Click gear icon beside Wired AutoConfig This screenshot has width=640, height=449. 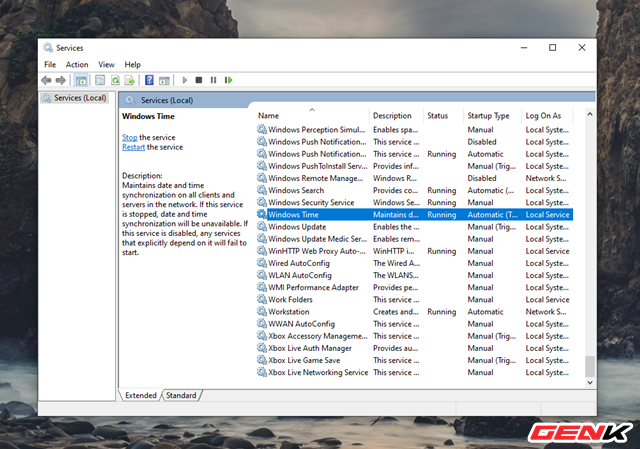[x=262, y=262]
